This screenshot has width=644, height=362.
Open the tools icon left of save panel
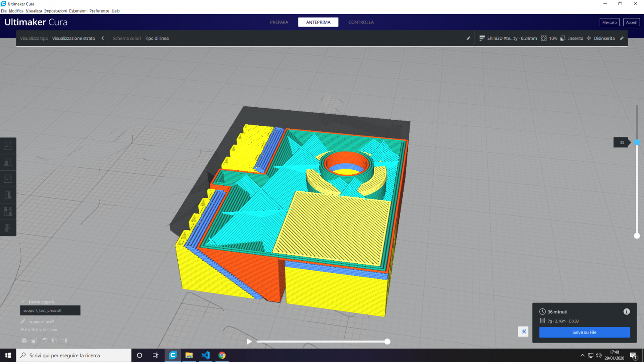coord(523,332)
